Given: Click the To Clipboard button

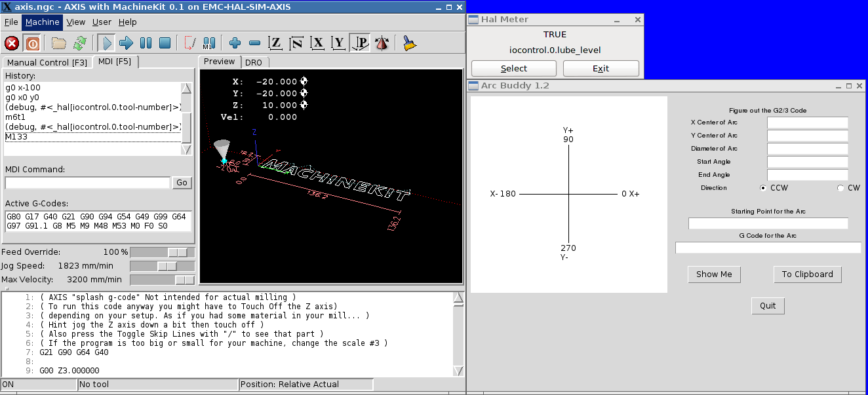Looking at the screenshot, I should point(808,274).
